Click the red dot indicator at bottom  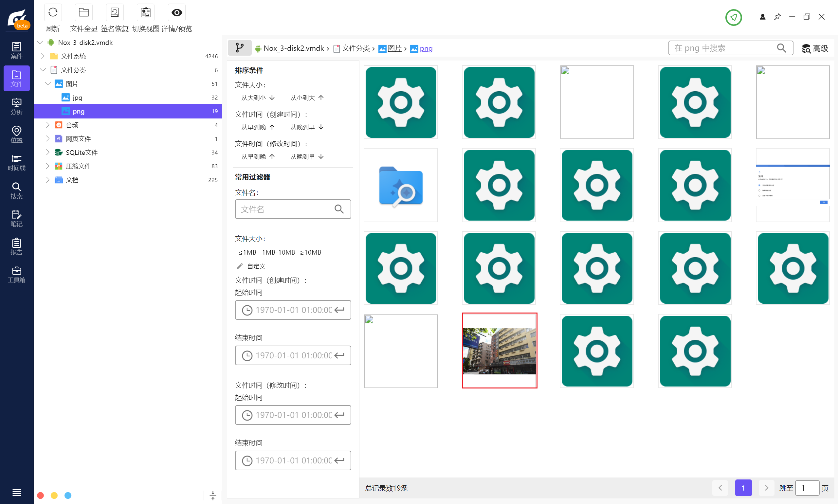[40, 495]
